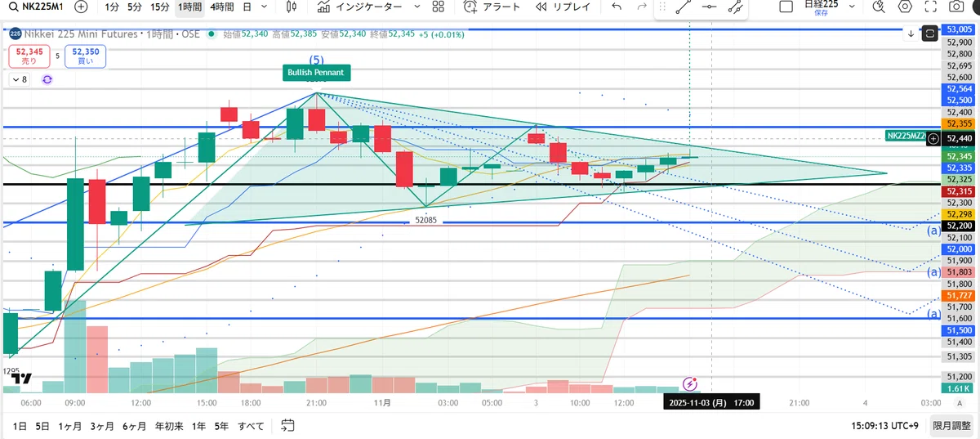The image size is (980, 439).
Task: Select the すべて date range
Action: pos(251,426)
